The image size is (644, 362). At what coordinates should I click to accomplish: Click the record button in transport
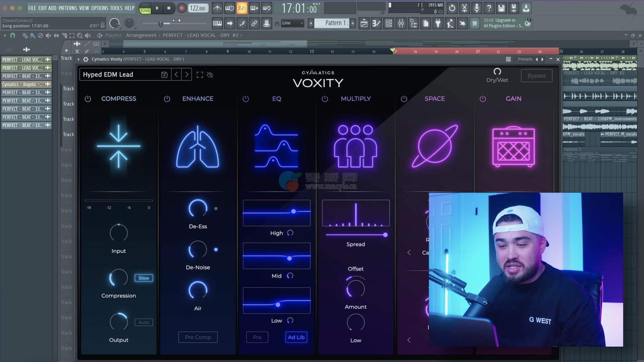181,8
